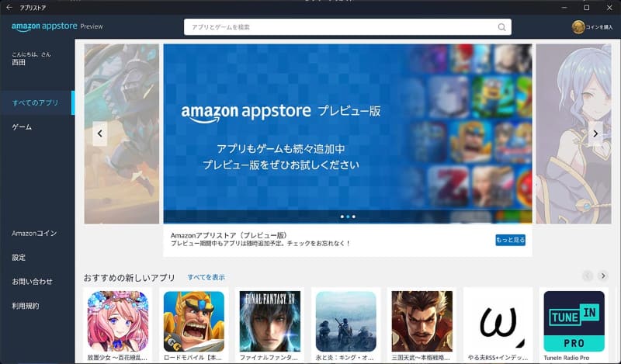The image size is (621, 364).
Task: Click the right side anime girl banner
Action: 574,133
